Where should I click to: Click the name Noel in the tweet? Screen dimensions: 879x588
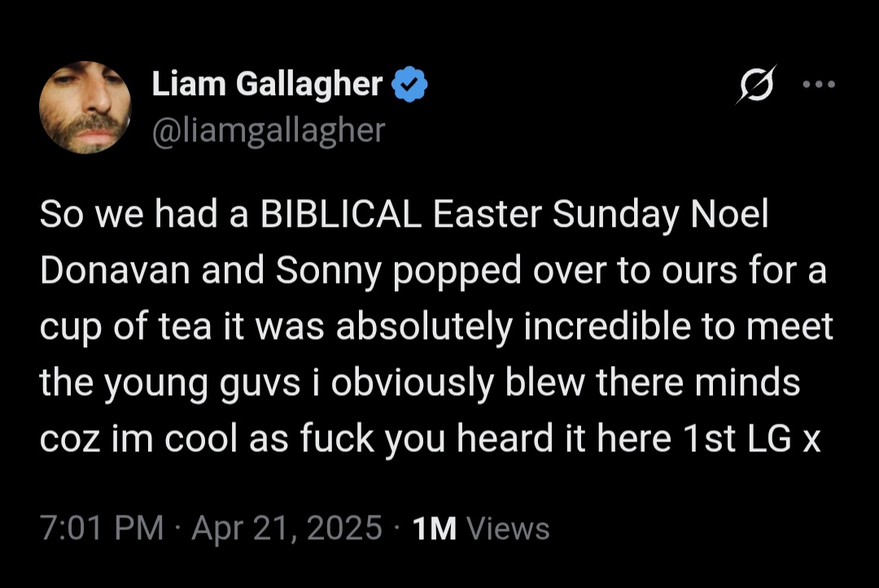point(728,214)
